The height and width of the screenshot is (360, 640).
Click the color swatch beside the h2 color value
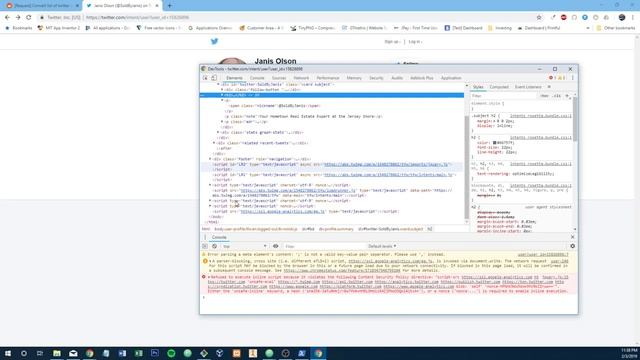(494, 143)
